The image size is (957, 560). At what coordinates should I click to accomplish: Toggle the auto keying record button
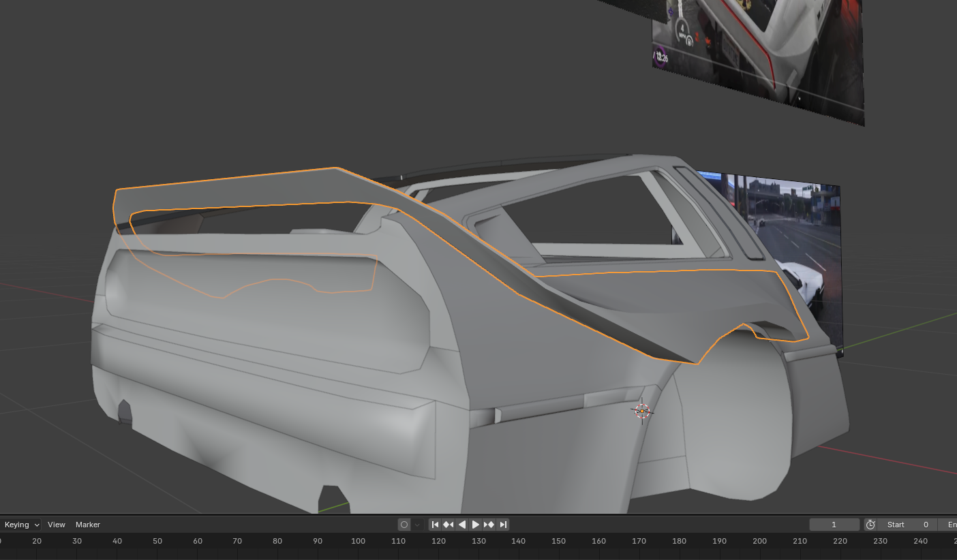click(x=404, y=525)
